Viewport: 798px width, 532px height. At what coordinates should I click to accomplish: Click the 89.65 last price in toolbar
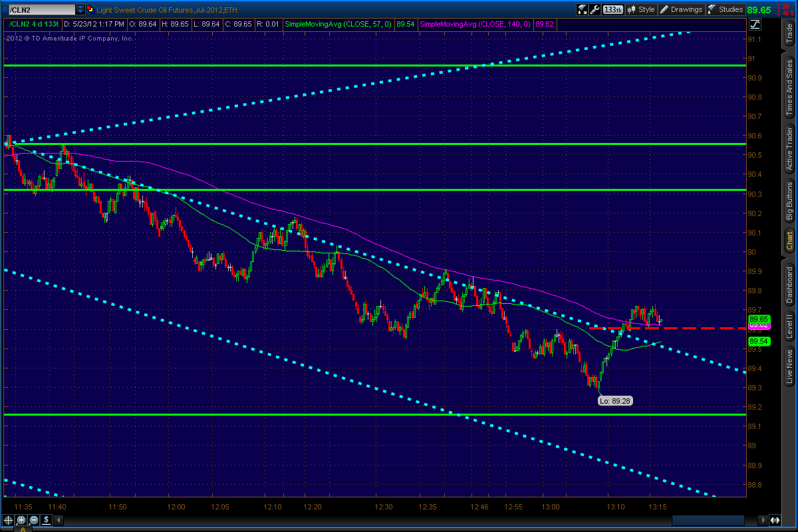click(x=759, y=10)
